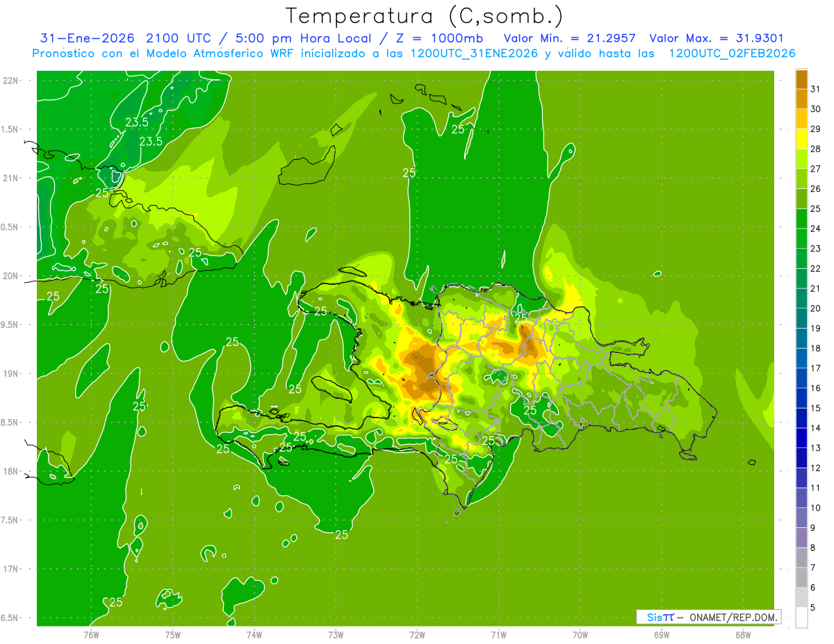Click the '19N' latitude label
834x644 pixels.
(11, 374)
